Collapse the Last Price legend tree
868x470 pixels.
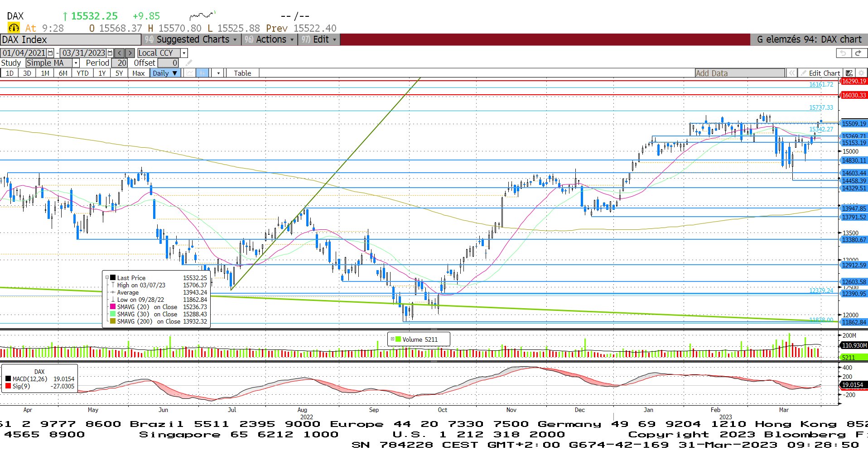[107, 277]
